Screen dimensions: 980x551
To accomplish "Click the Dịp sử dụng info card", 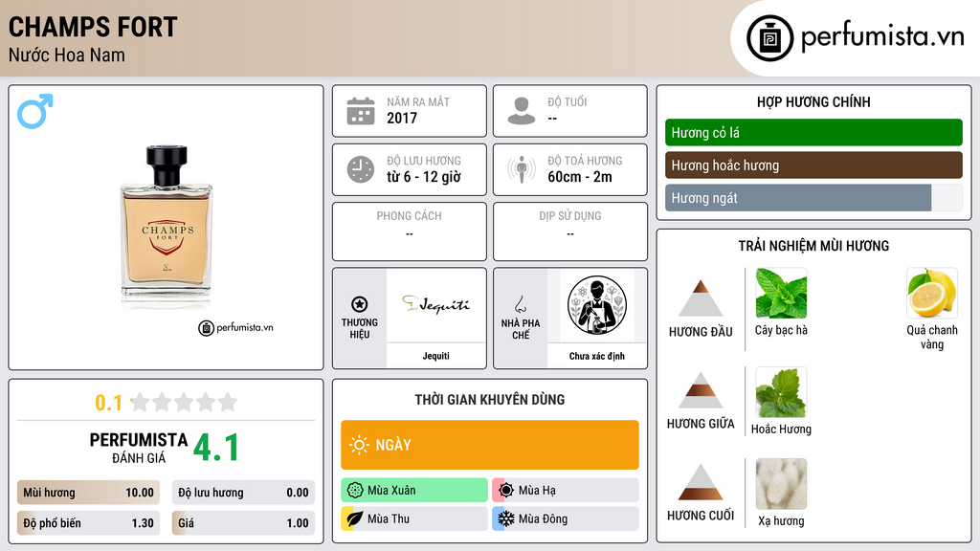I will (x=570, y=231).
